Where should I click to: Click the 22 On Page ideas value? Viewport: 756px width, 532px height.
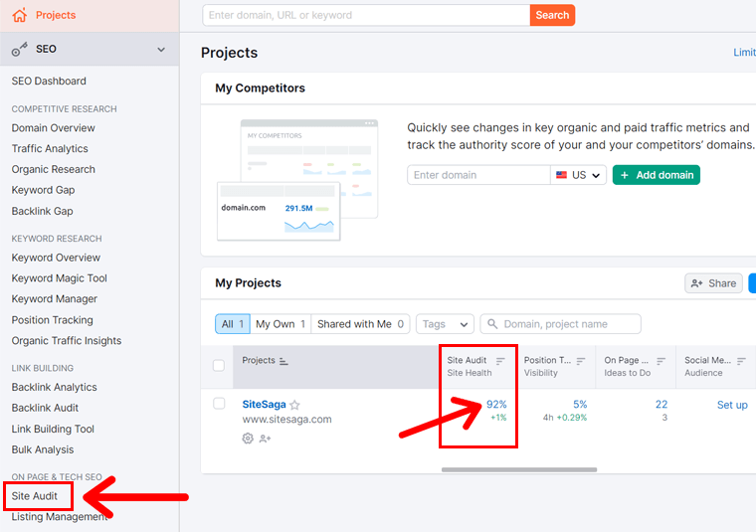(x=661, y=405)
